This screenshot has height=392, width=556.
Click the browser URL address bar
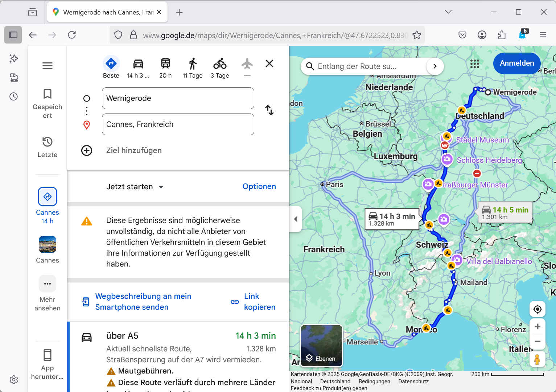tap(275, 35)
